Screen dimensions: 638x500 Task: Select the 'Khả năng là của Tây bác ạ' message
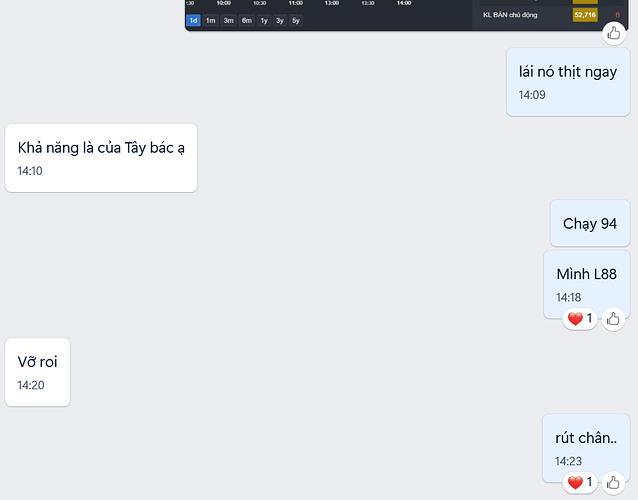coord(101,158)
